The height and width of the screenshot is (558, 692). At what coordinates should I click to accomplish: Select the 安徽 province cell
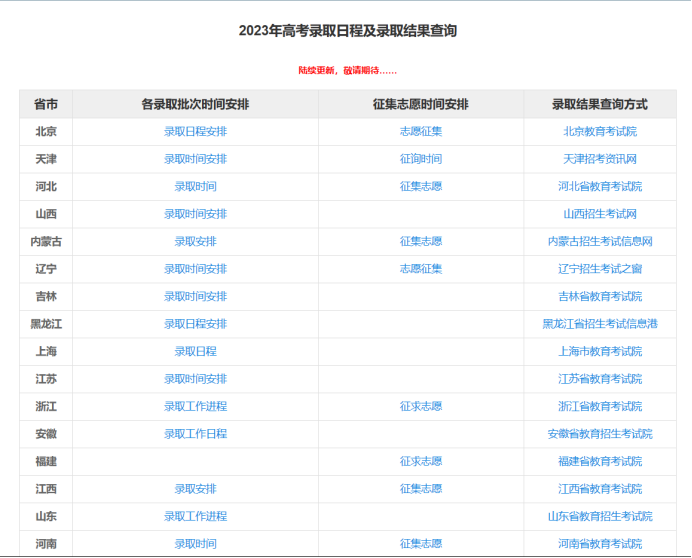click(x=46, y=434)
